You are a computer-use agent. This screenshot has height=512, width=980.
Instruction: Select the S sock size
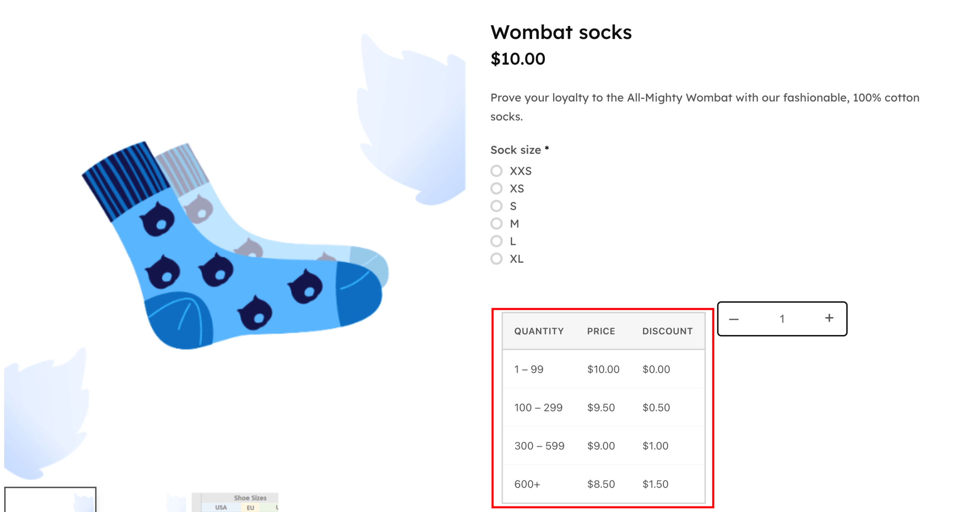[497, 206]
